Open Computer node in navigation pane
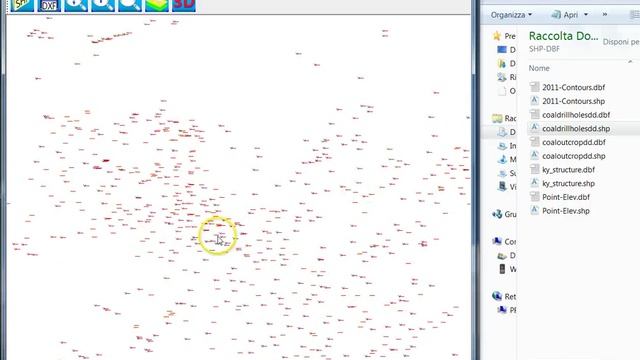Viewport: 640px width, 360px height. pos(504,242)
